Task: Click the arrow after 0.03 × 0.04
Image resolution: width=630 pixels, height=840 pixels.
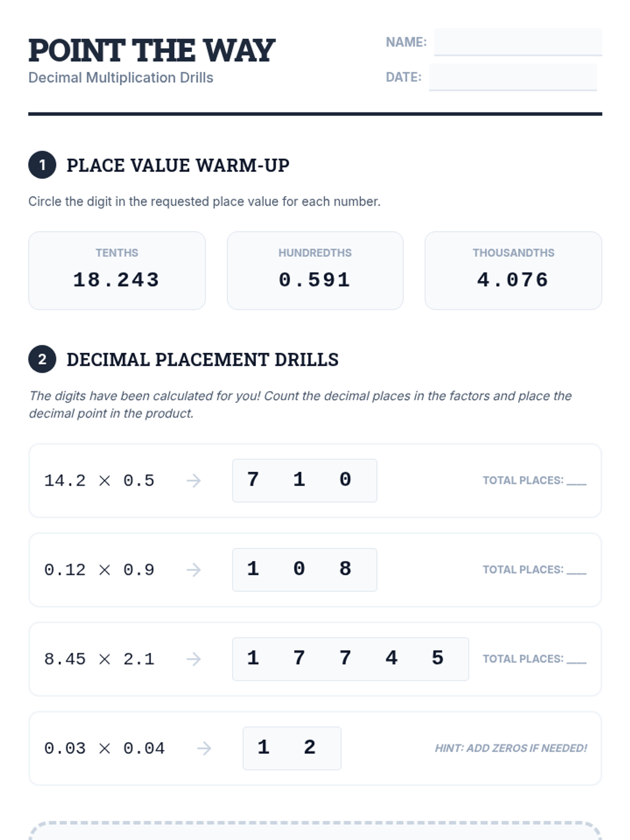Action: pos(204,748)
